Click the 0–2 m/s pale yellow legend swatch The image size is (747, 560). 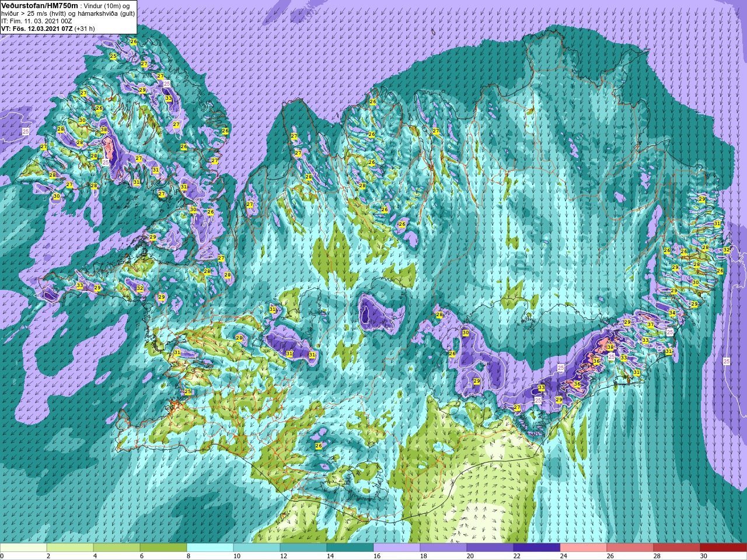(x=23, y=548)
